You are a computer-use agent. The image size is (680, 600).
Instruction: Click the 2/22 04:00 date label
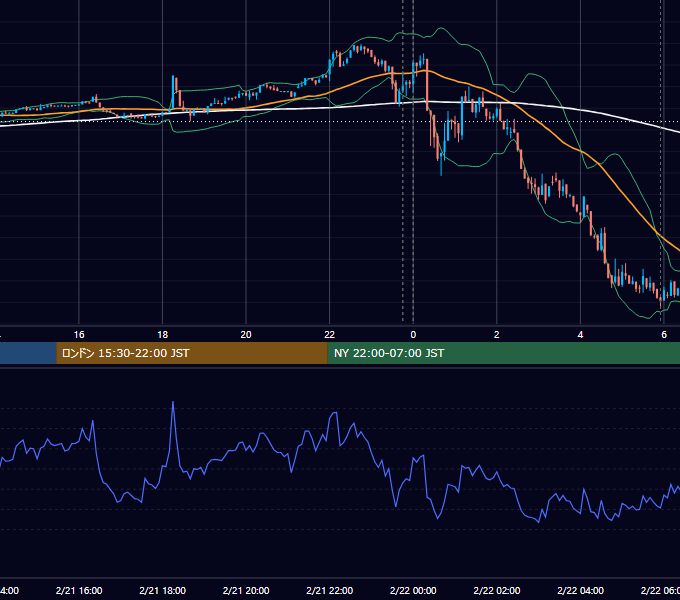click(x=580, y=590)
